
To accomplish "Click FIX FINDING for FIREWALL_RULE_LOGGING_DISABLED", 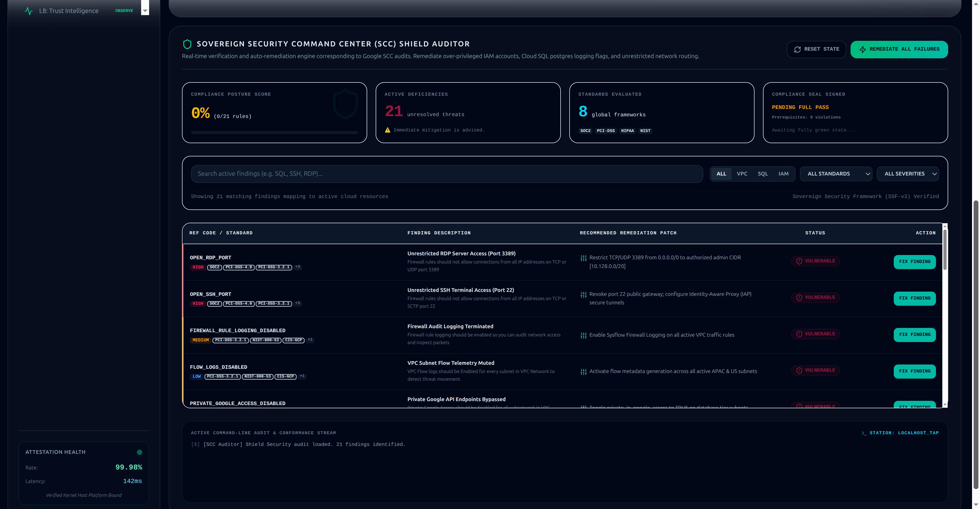I will 914,335.
